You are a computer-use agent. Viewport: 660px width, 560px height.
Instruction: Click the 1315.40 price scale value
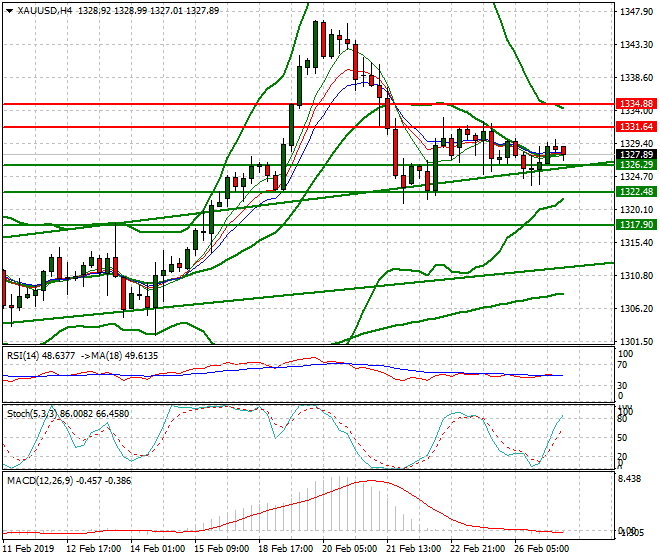pyautogui.click(x=637, y=243)
